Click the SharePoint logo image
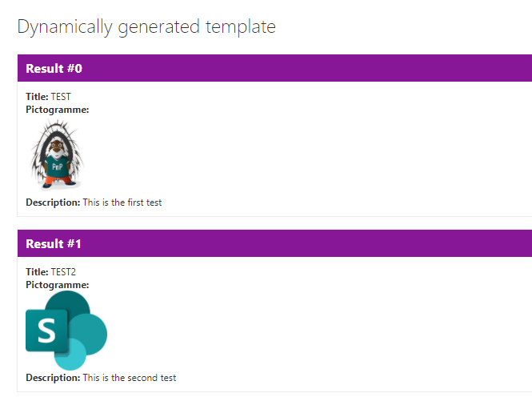Screen dimensions: 532x413 (x=66, y=331)
